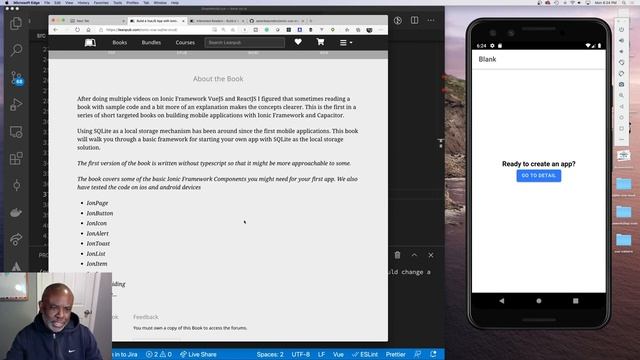Tap GO TO DETAIL button in emulator
This screenshot has width=640, height=360.
pyautogui.click(x=538, y=176)
